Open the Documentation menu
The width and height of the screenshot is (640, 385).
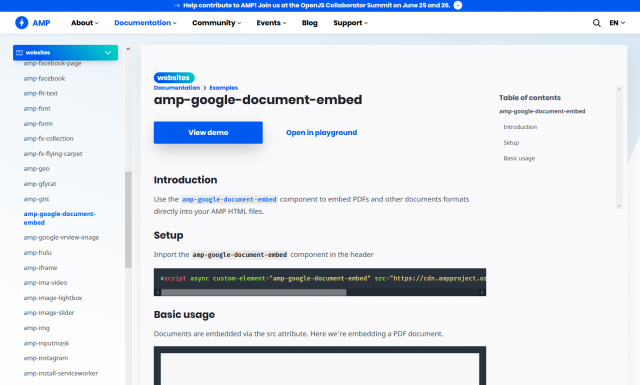point(145,23)
